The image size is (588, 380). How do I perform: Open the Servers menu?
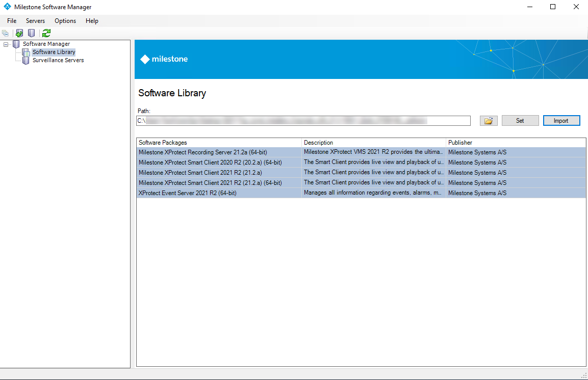pos(35,21)
